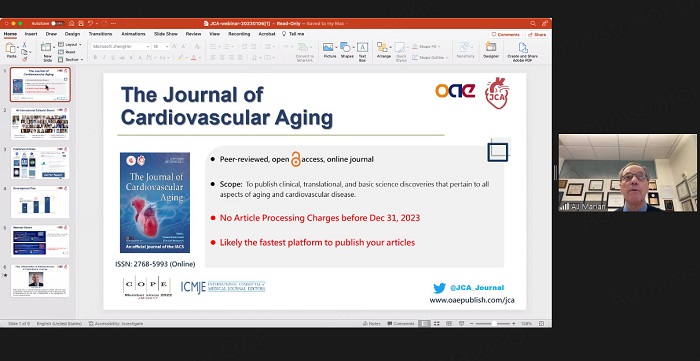Click the Paste clipboard icon
This screenshot has width=700, height=361.
(11, 48)
